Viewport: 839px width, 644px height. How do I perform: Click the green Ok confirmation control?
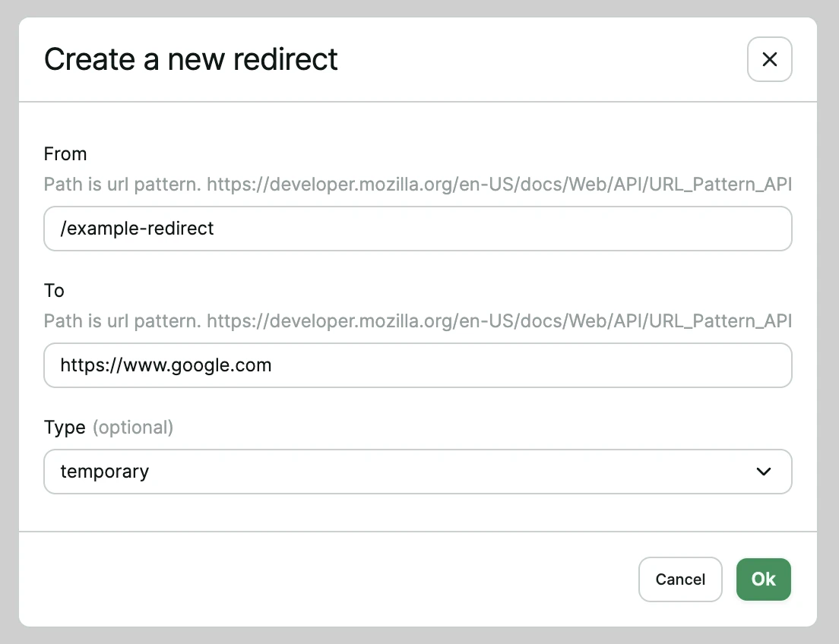coord(763,579)
